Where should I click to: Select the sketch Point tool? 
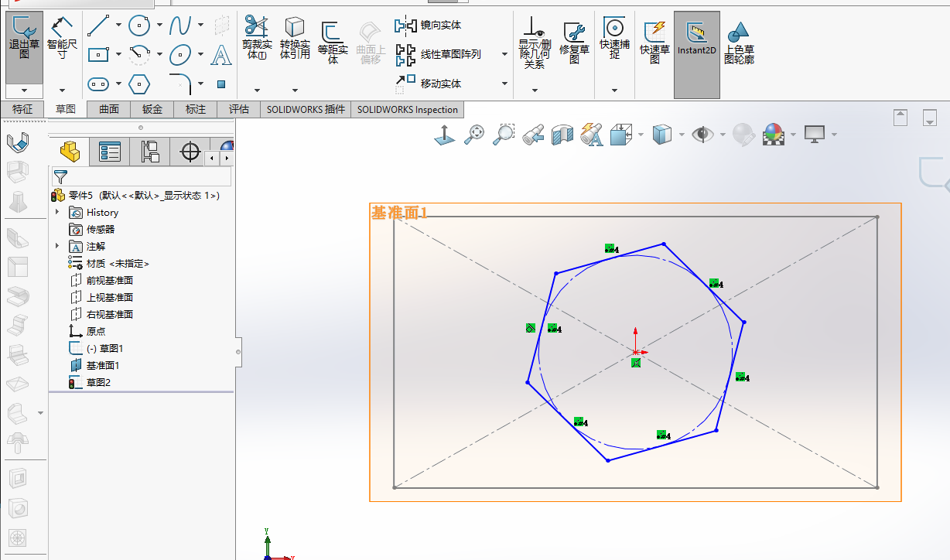(221, 84)
